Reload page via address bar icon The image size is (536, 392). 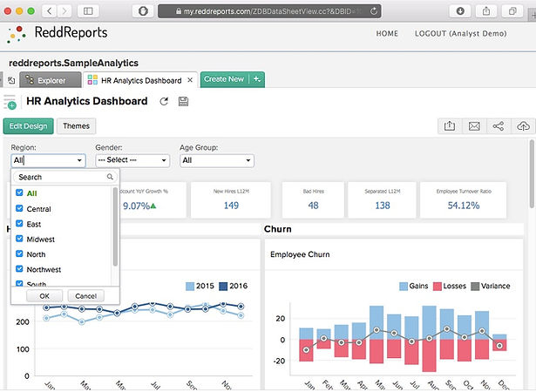point(374,11)
